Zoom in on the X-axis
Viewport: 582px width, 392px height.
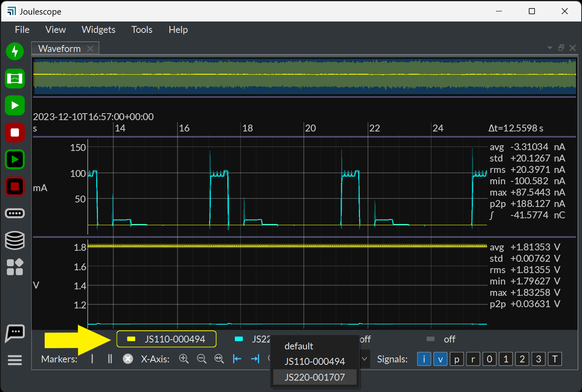click(184, 359)
